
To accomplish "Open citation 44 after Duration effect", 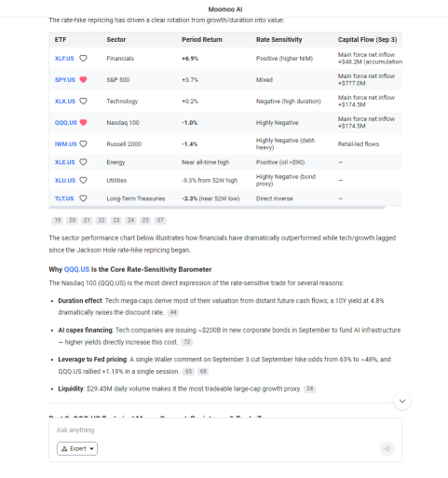I will [173, 312].
